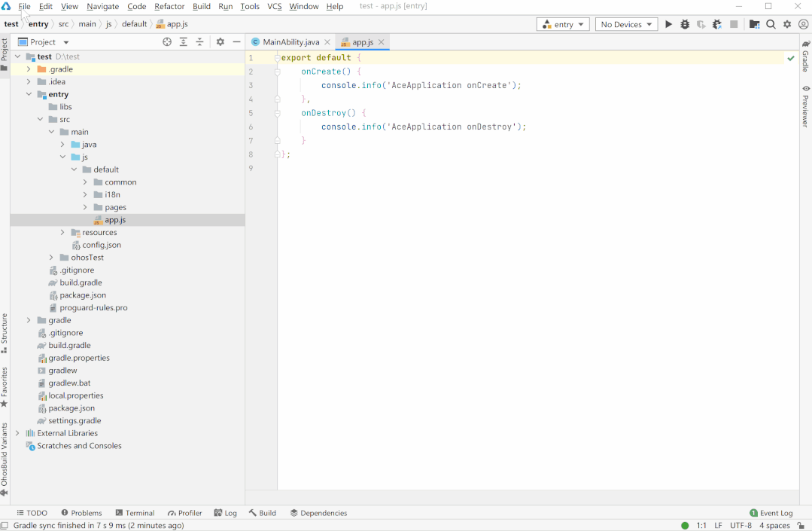Click the 4 spaces indent setting

click(x=774, y=525)
